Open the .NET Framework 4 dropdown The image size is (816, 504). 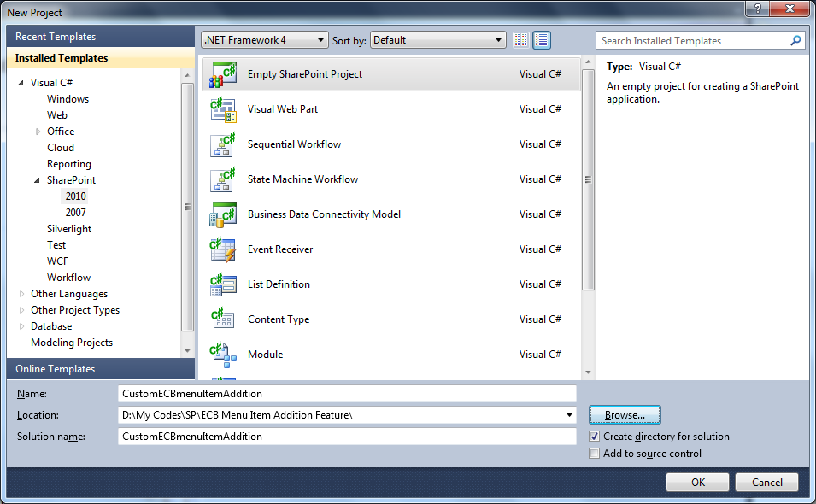(265, 40)
